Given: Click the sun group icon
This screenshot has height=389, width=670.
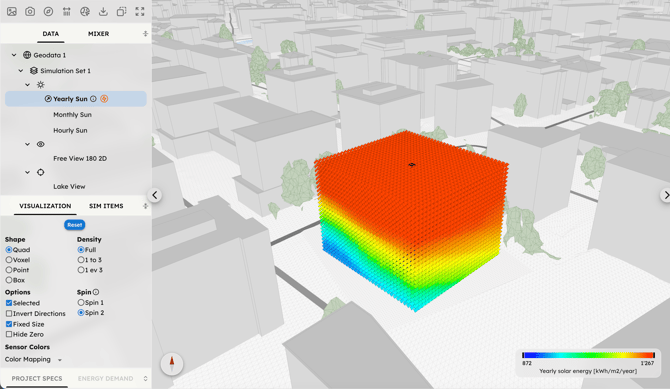Looking at the screenshot, I should point(41,85).
